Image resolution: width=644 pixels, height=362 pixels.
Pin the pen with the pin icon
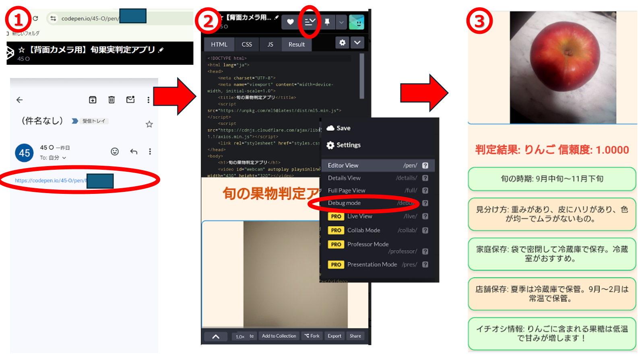[327, 22]
